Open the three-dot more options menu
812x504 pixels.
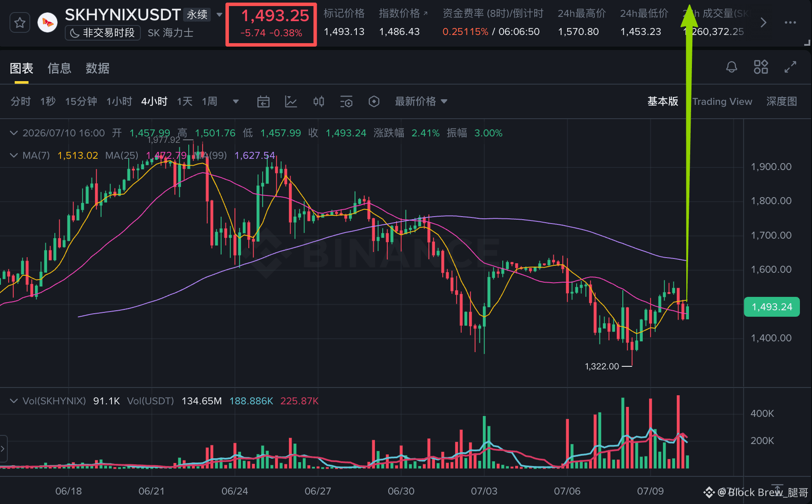790,22
